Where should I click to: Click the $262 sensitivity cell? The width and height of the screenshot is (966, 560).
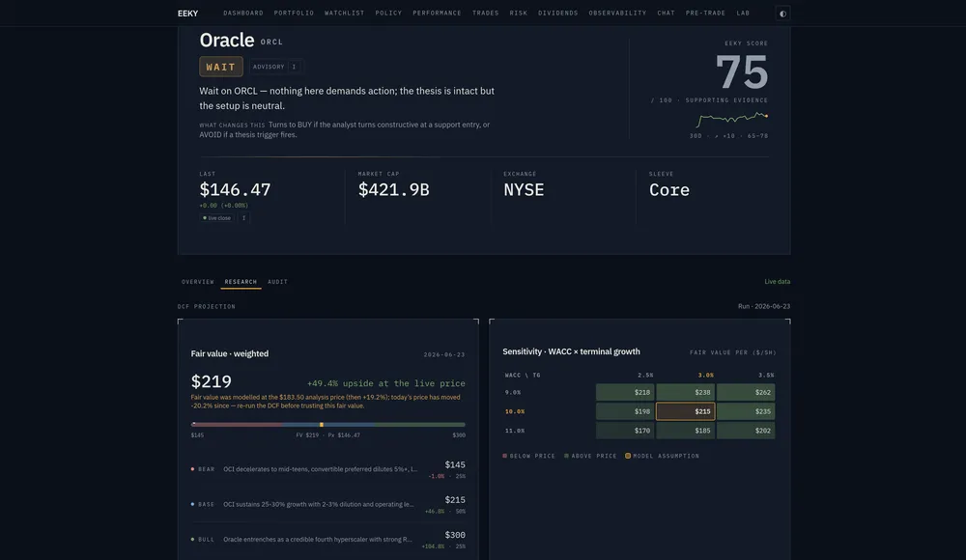tap(746, 392)
